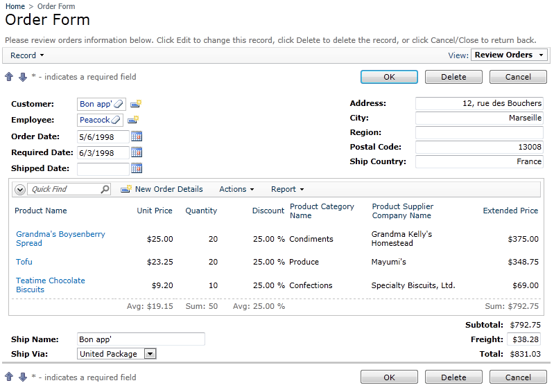Click the top up-arrow previous record icon
This screenshot has height=392, width=554.
[x=9, y=77]
